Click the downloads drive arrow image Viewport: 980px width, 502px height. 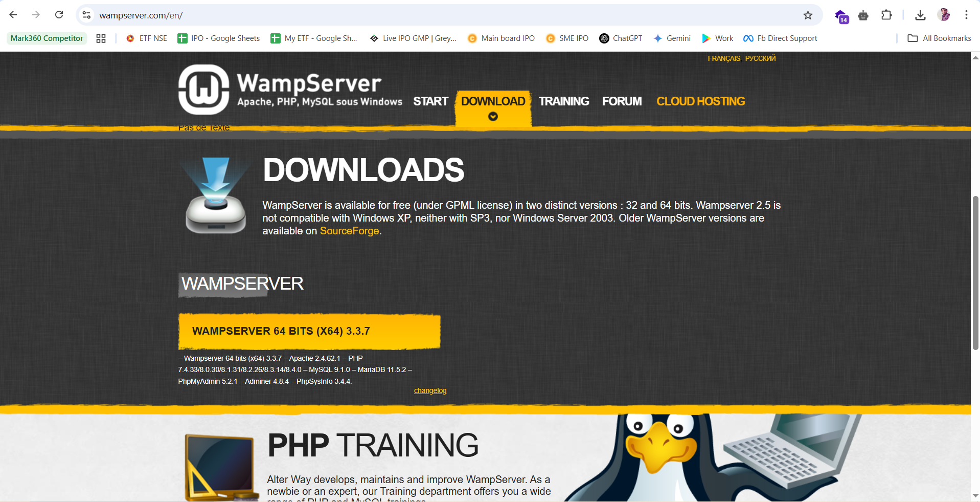point(216,195)
